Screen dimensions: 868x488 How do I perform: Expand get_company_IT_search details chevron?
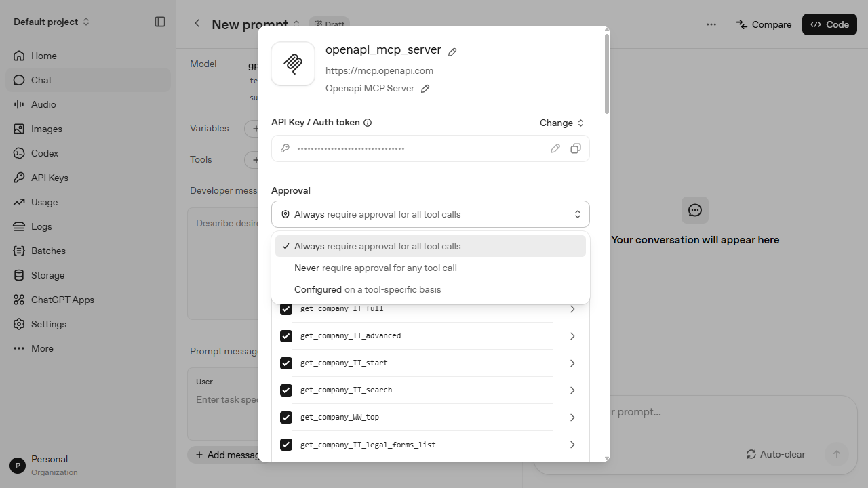(572, 390)
